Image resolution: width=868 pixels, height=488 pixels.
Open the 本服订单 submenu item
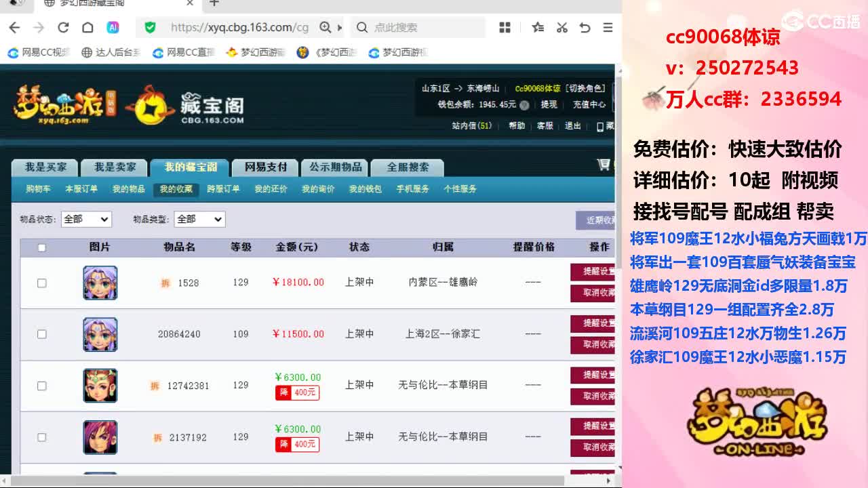click(x=81, y=189)
